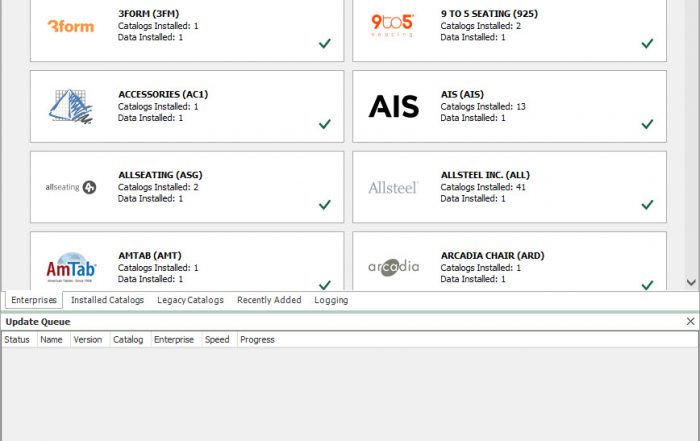Open the Logging tab
The width and height of the screenshot is (700, 441).
[x=331, y=300]
